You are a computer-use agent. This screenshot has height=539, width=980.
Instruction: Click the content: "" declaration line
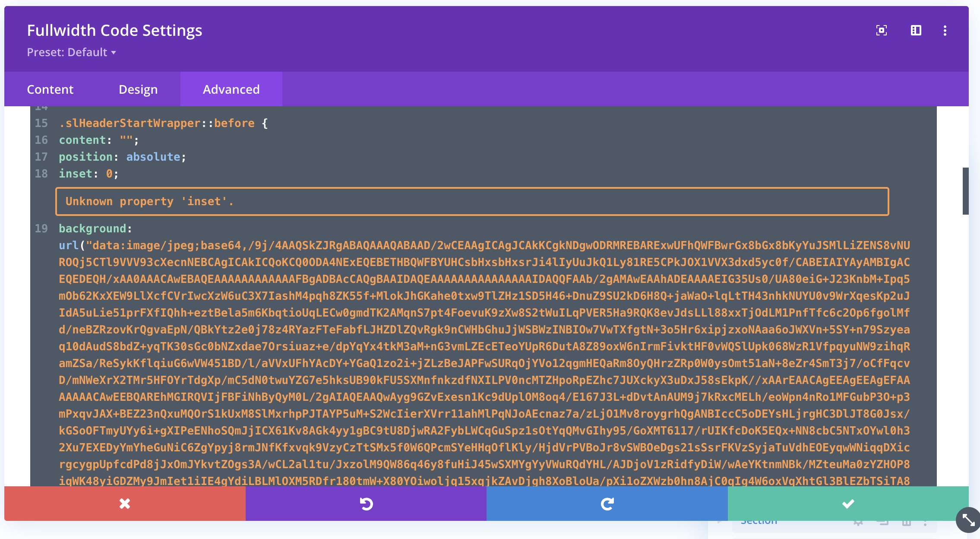(x=99, y=140)
